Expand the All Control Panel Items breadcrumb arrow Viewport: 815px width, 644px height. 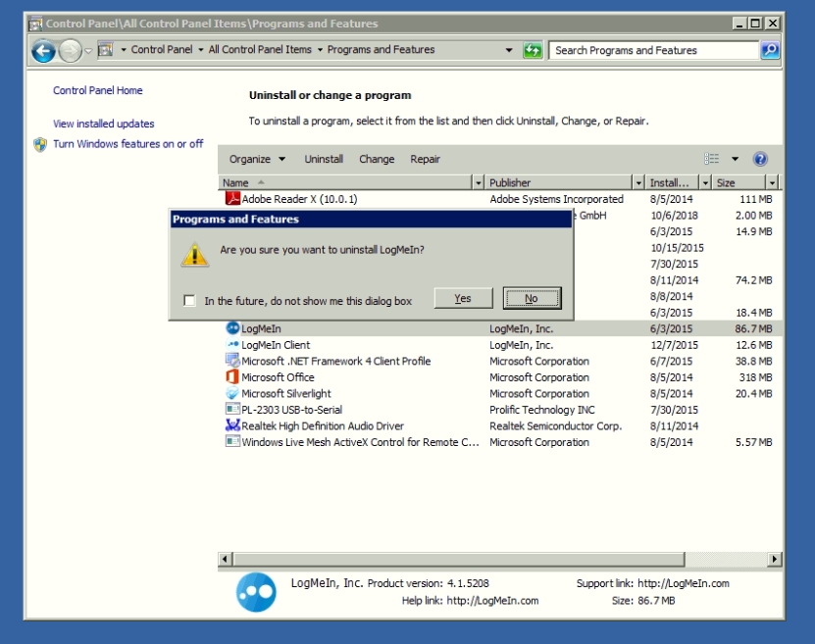pyautogui.click(x=320, y=50)
